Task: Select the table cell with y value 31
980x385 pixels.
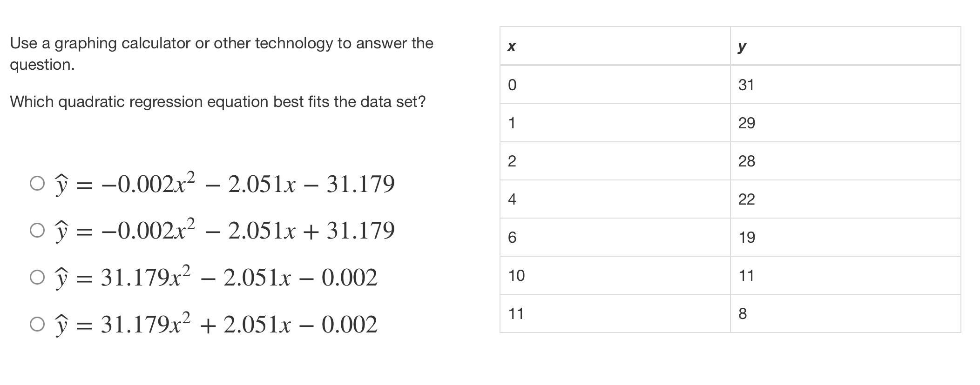Action: coord(845,85)
